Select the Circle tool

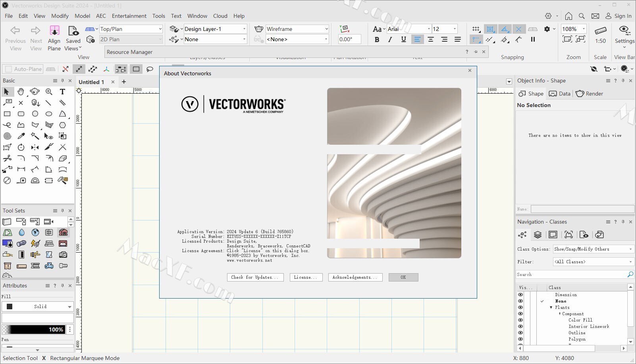[35, 114]
